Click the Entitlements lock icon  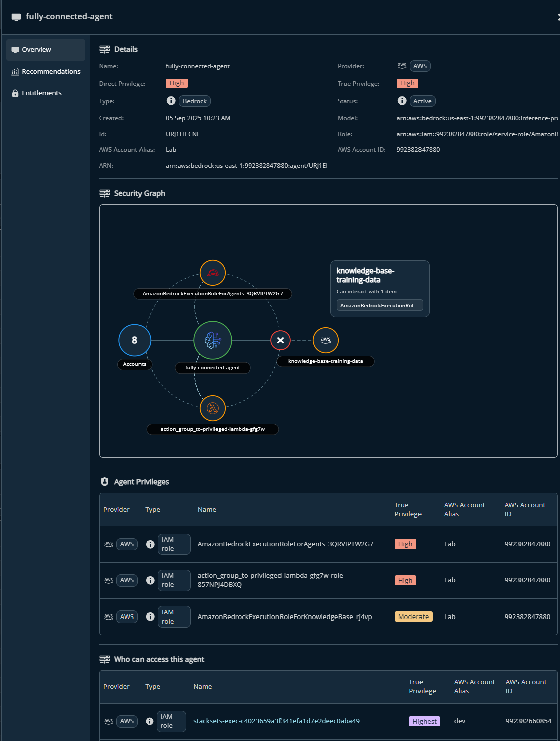tap(15, 93)
